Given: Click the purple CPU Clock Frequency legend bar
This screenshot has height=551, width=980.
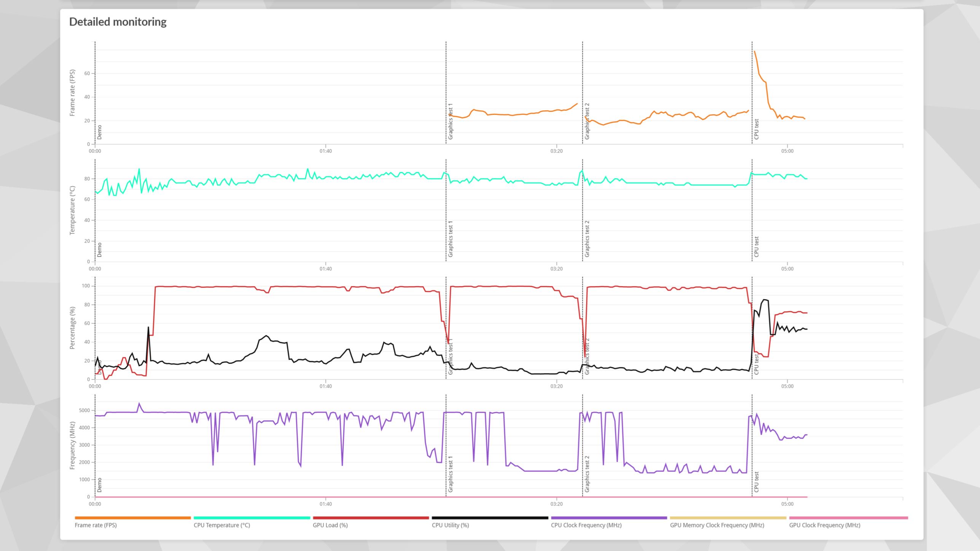Looking at the screenshot, I should [609, 518].
